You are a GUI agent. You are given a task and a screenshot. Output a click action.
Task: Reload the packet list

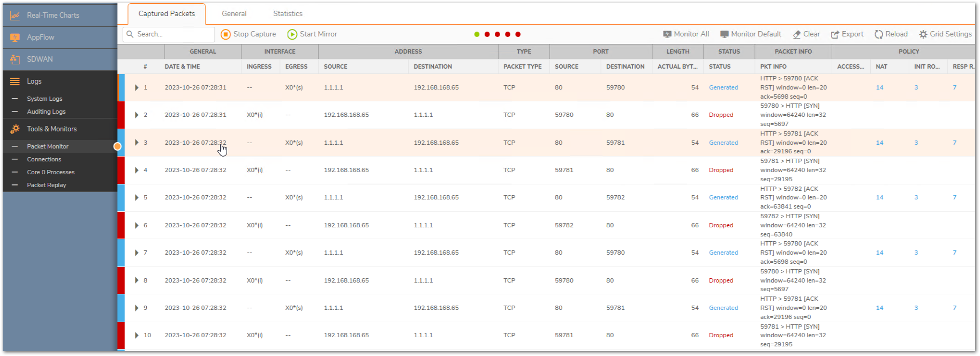pos(878,34)
